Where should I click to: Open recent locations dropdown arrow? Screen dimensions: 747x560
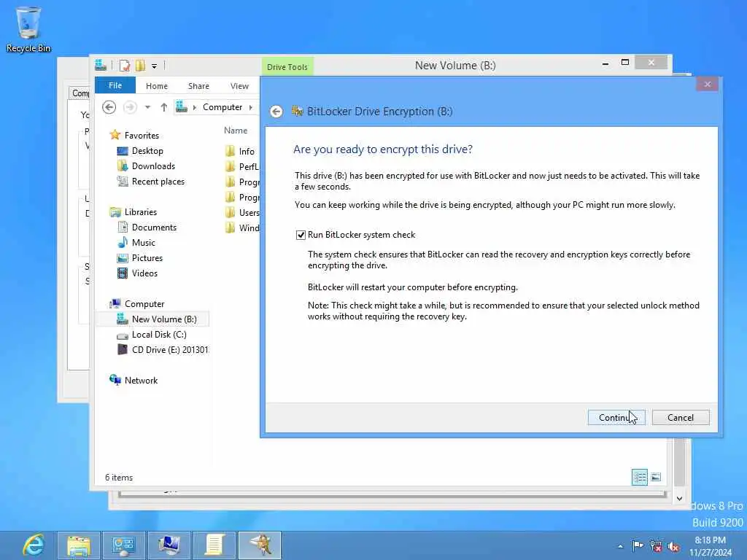pos(147,107)
